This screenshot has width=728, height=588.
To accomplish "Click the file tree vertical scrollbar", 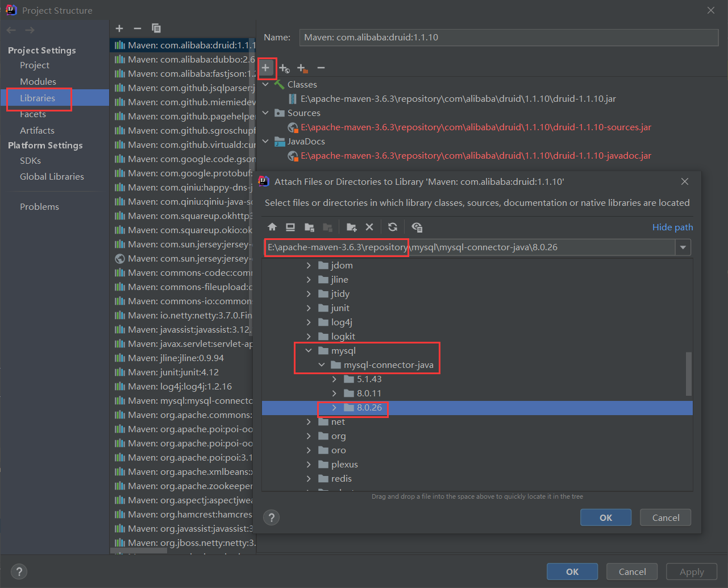I will tap(689, 374).
